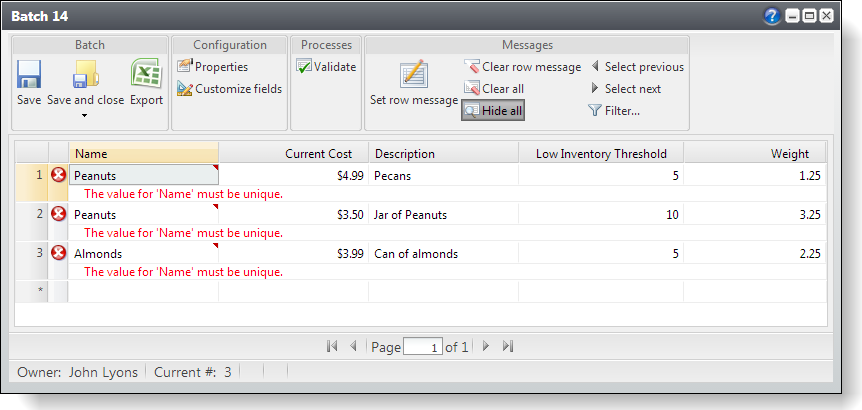Click error icon on row 1
862x410 pixels.
58,175
